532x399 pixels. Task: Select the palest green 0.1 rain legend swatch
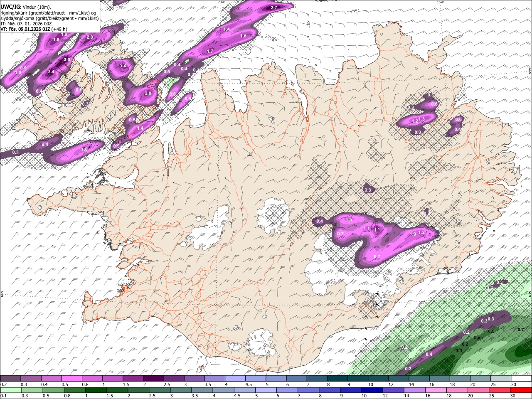[10, 390]
